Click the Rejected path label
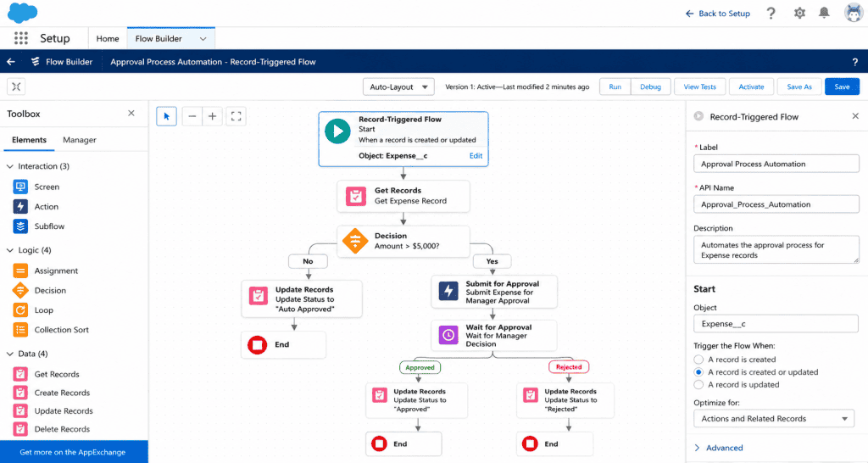This screenshot has height=463, width=868. (569, 366)
